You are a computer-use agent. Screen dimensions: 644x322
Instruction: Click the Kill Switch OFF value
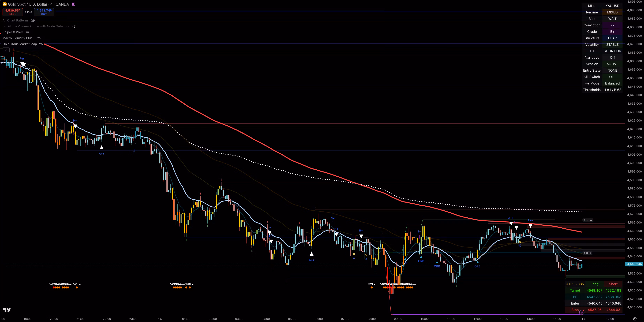(x=612, y=77)
